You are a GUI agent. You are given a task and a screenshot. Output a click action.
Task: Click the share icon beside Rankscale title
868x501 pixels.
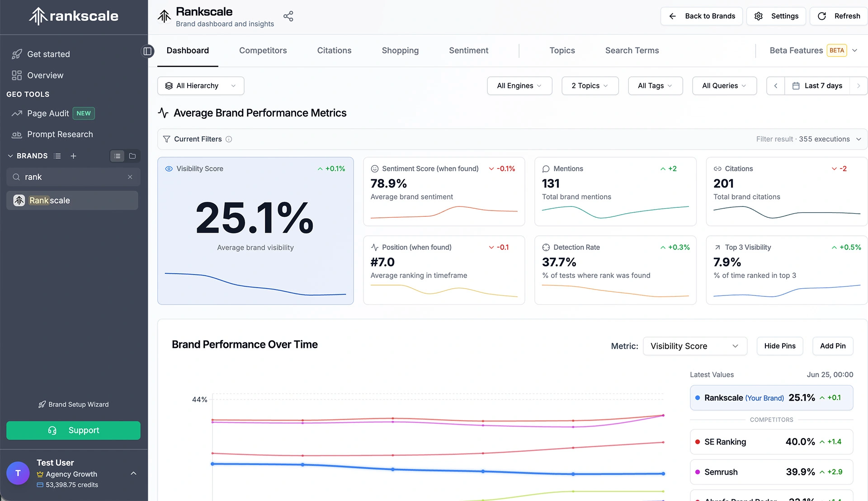(288, 16)
